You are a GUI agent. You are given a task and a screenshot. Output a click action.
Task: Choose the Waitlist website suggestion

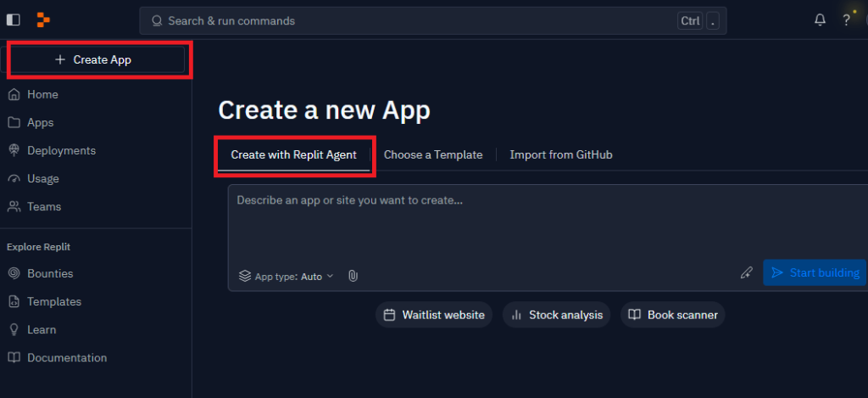(x=434, y=315)
